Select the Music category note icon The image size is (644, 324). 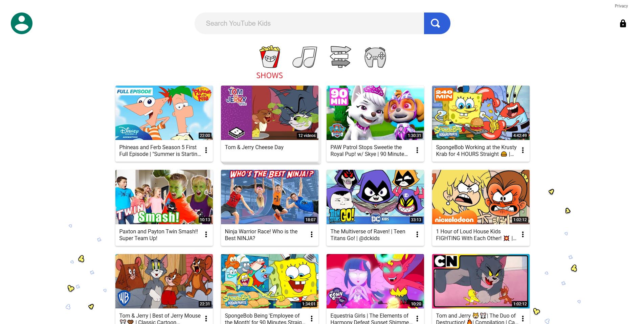(304, 57)
